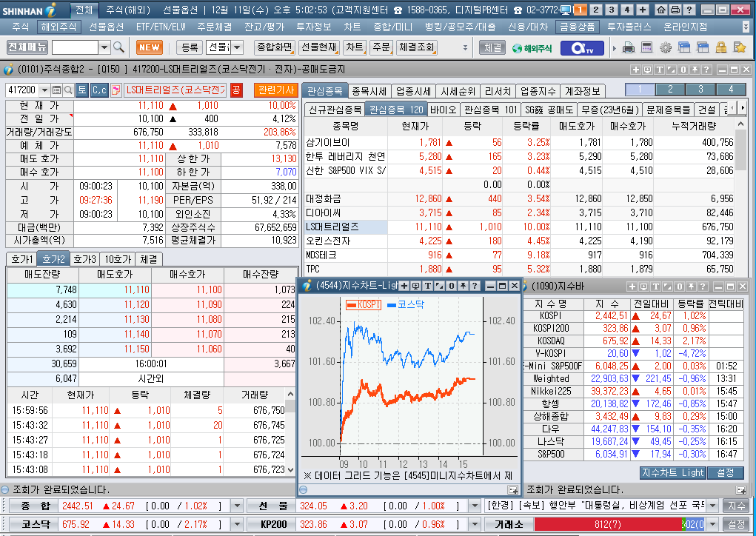Click the T icon in 주식종합2 title bar
The height and width of the screenshot is (536, 756).
pos(660,70)
